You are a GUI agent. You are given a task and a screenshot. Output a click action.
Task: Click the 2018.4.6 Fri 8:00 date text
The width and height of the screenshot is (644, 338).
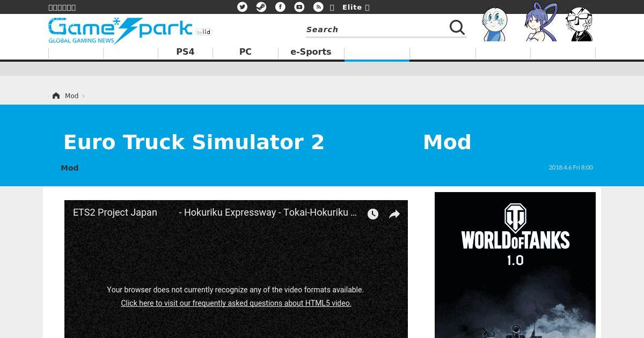point(570,167)
